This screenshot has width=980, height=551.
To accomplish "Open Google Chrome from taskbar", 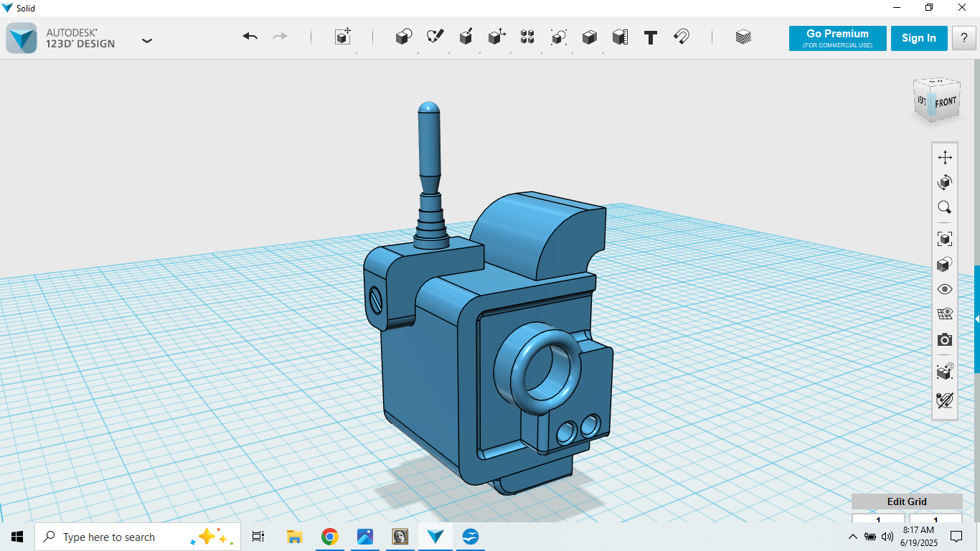I will [329, 537].
